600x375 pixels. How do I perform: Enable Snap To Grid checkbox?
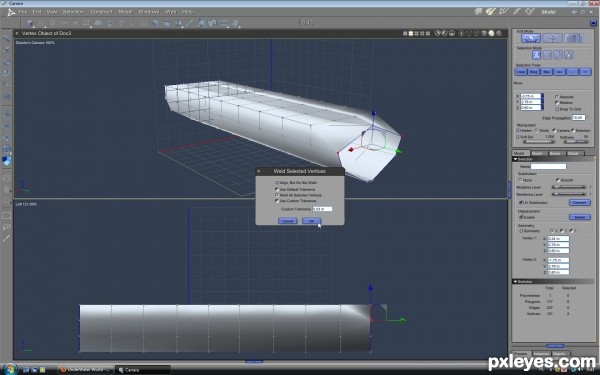pyautogui.click(x=557, y=109)
